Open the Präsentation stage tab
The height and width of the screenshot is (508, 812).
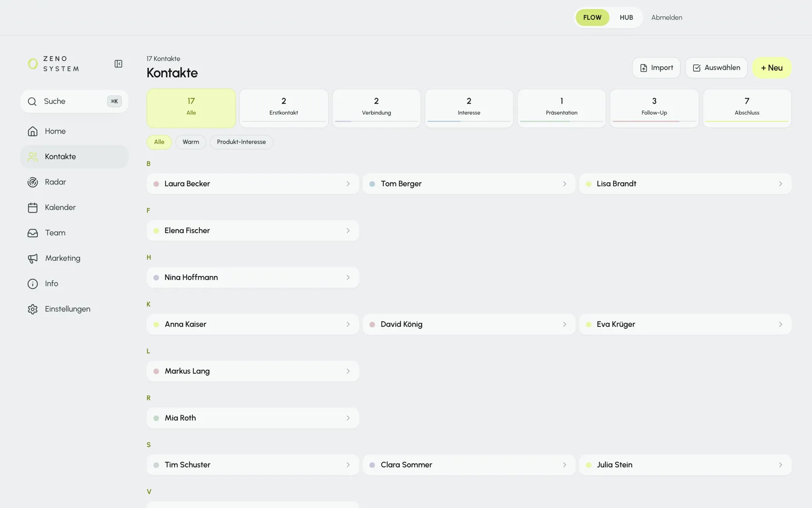562,108
